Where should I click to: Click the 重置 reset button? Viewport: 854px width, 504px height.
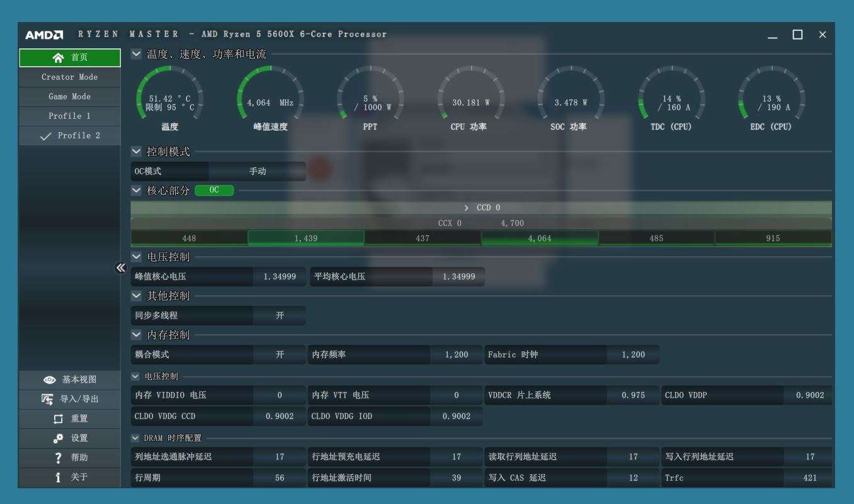coord(70,418)
